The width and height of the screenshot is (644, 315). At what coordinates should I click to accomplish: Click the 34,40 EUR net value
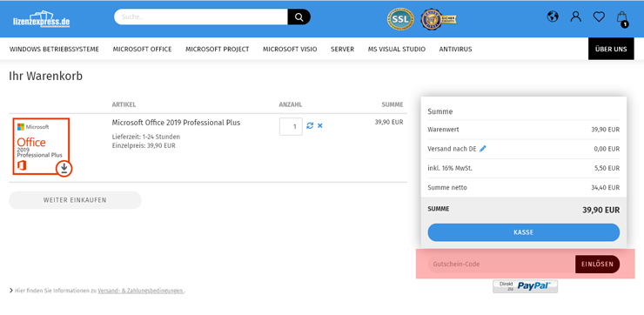(x=606, y=188)
